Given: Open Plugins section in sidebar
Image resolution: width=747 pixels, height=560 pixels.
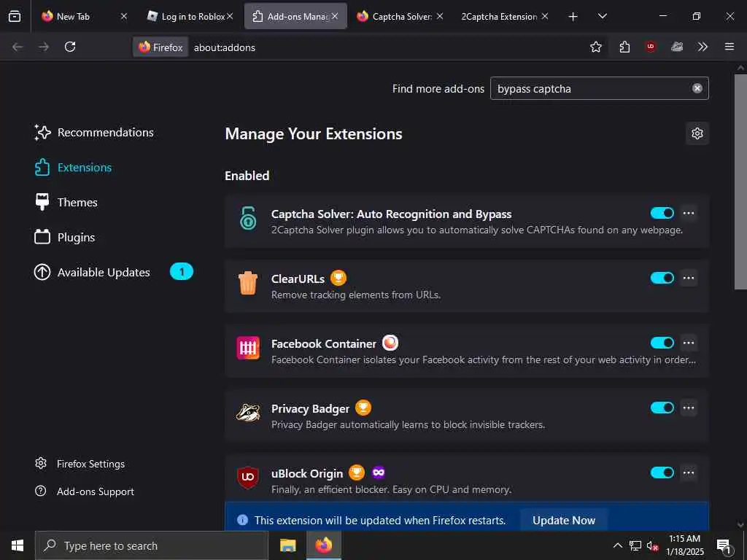Looking at the screenshot, I should pos(65,237).
